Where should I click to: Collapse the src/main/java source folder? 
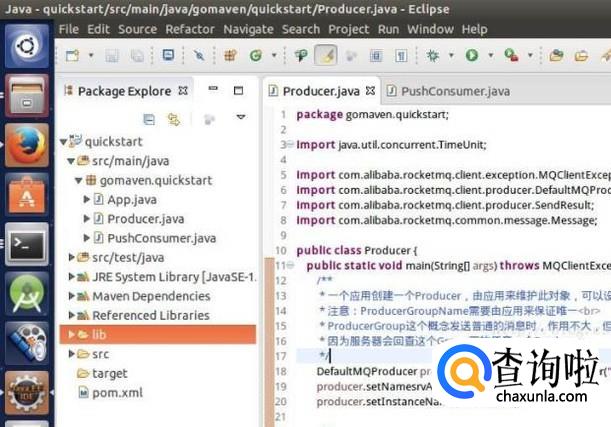(x=71, y=161)
